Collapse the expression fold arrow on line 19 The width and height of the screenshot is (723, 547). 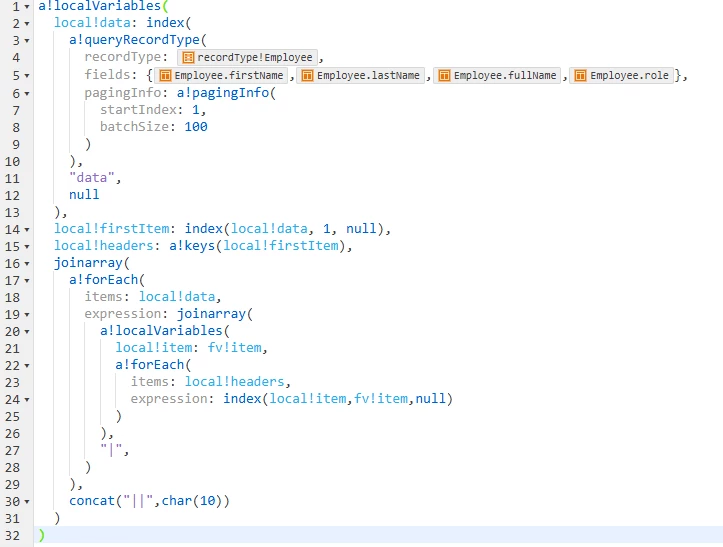coord(27,315)
